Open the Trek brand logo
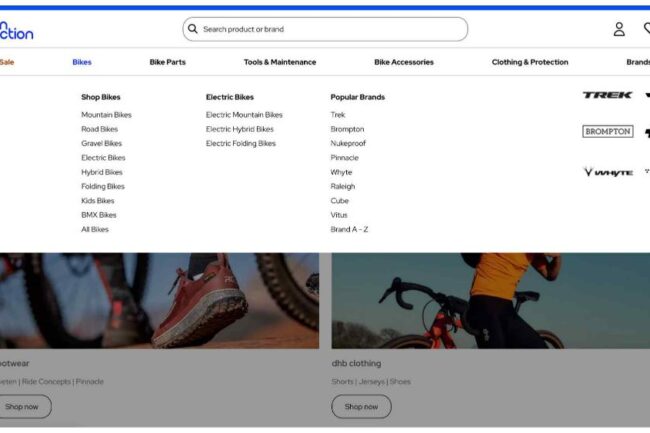The image size is (650, 433). pyautogui.click(x=607, y=95)
